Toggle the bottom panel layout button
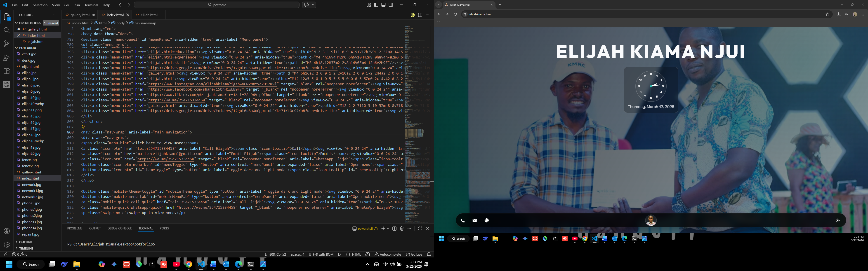The image size is (868, 271). coord(383,5)
